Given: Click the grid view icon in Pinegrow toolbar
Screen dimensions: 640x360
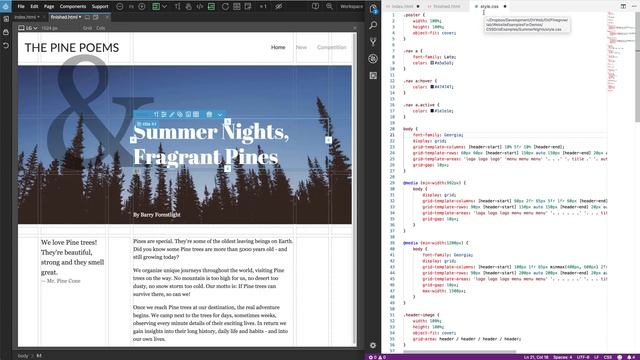Looking at the screenshot, I should point(236,7).
